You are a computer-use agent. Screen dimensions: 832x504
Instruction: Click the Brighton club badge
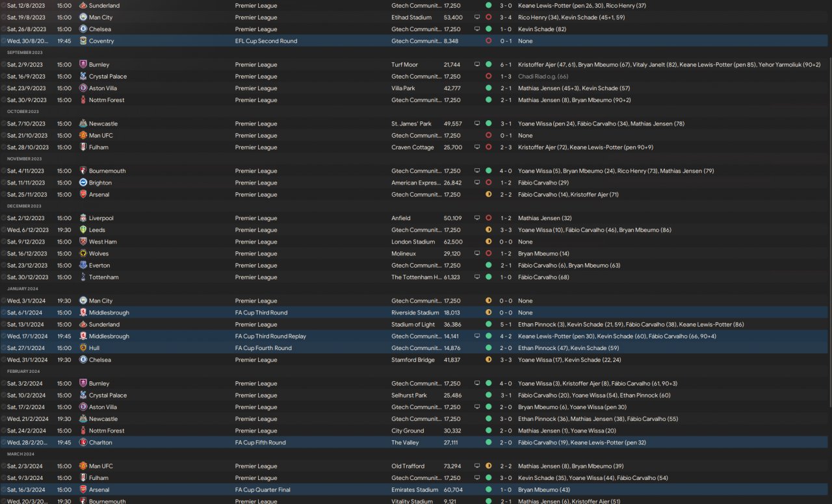pos(83,183)
